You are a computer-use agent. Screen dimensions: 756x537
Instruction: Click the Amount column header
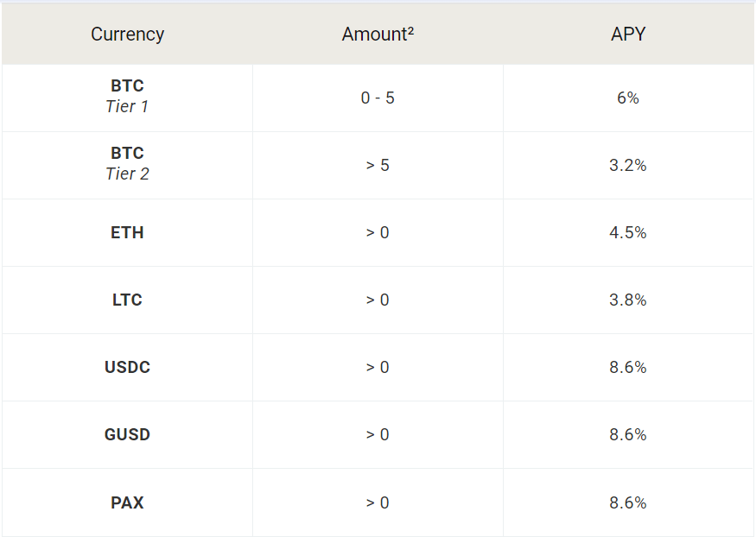tap(378, 35)
